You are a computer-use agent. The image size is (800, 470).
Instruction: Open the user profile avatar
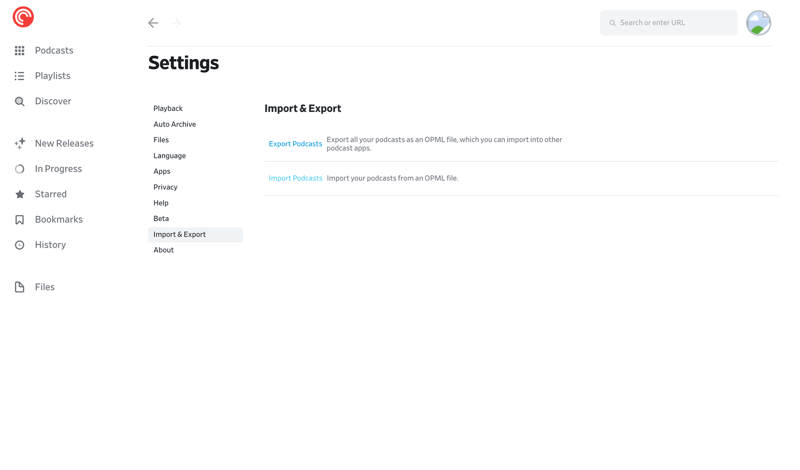pos(758,23)
